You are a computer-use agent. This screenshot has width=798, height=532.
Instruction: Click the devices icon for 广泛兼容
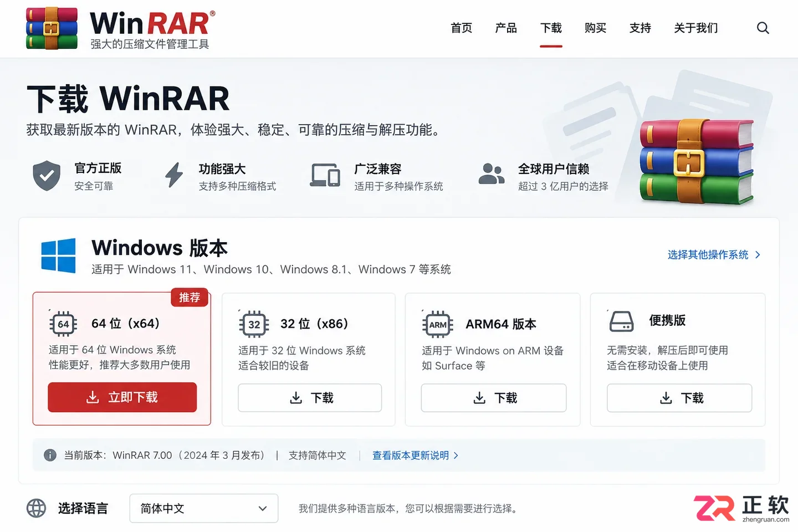pyautogui.click(x=325, y=175)
